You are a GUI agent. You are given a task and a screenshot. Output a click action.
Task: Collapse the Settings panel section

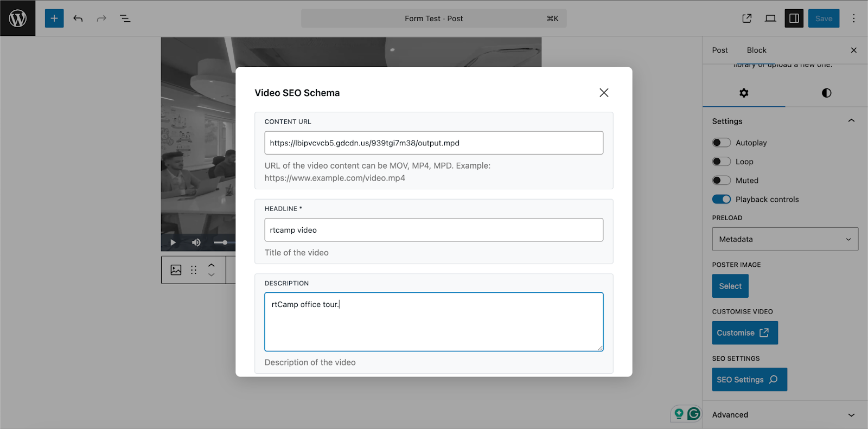[851, 121]
